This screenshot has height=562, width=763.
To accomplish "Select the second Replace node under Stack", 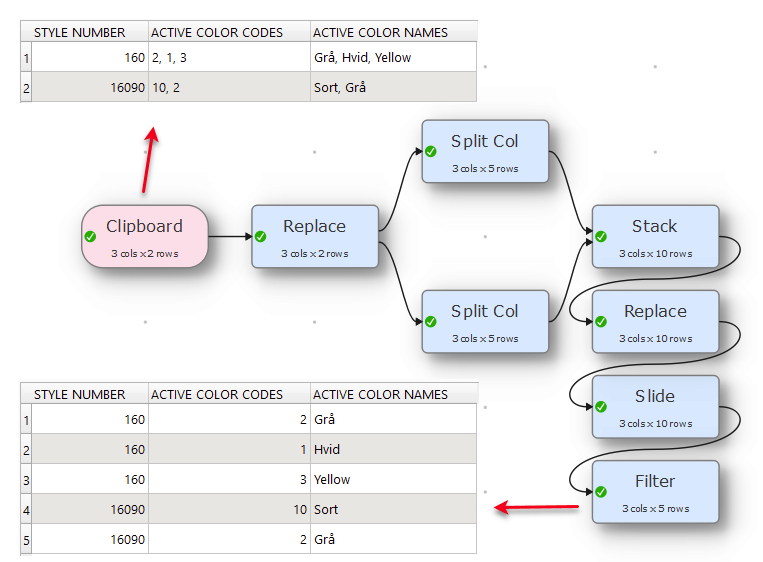I will pos(655,322).
